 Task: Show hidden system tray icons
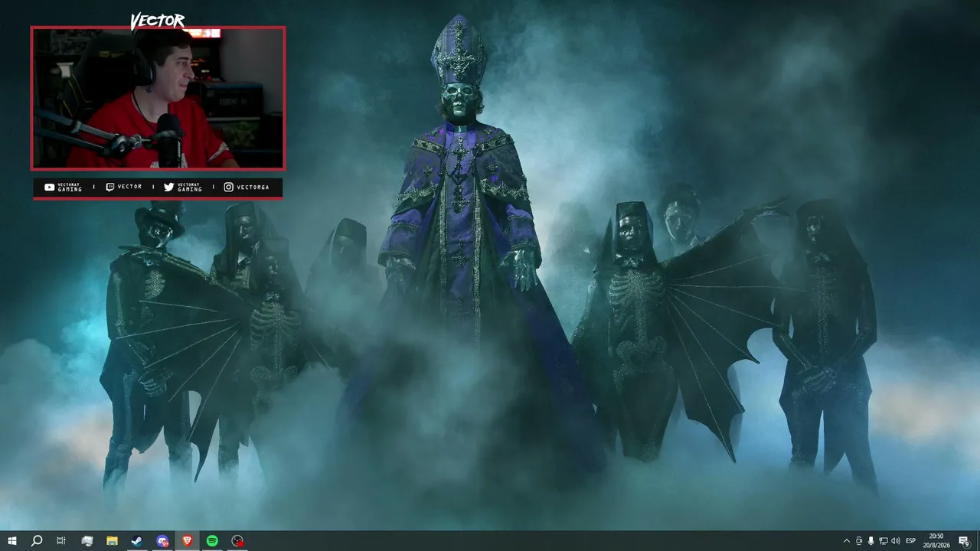point(846,541)
